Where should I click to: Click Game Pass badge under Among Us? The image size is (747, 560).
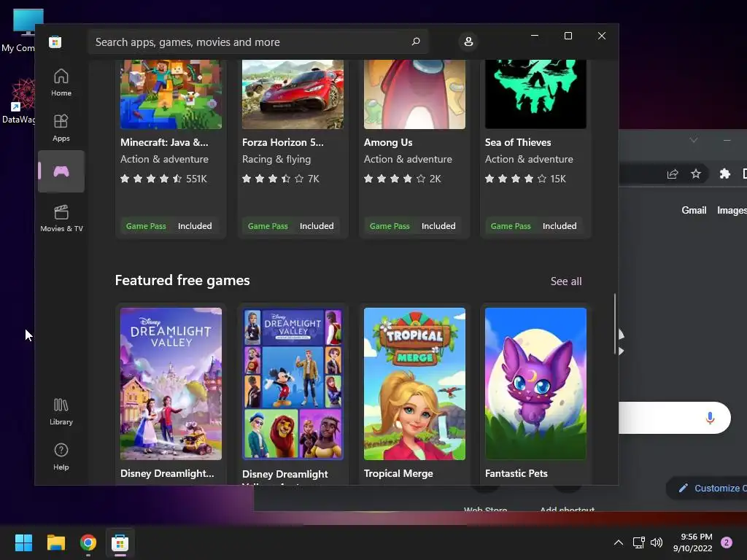click(x=390, y=226)
